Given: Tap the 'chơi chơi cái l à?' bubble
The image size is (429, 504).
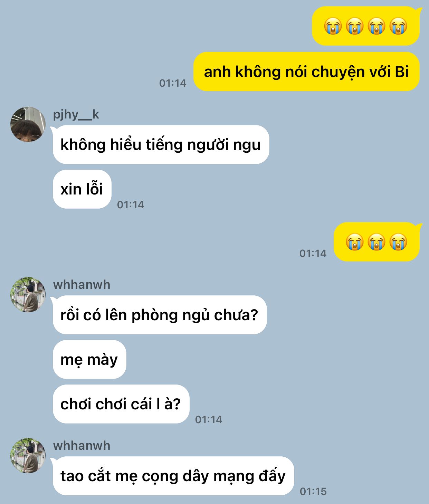Looking at the screenshot, I should pos(121,404).
